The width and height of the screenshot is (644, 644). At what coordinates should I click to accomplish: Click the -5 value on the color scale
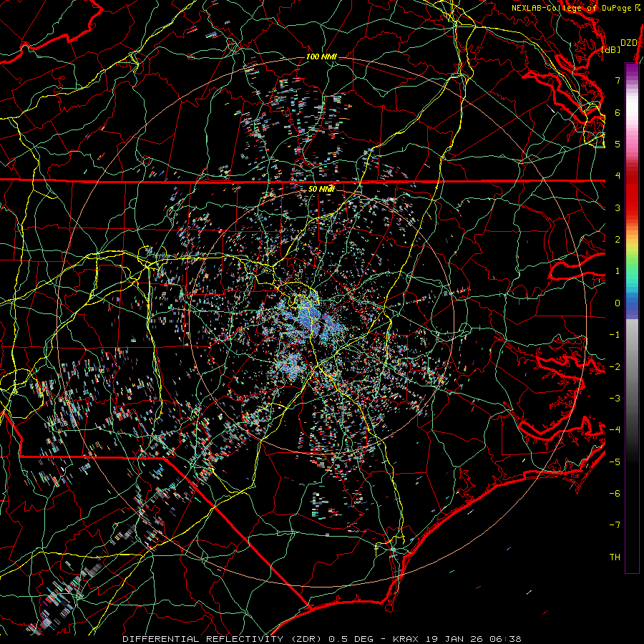615,462
